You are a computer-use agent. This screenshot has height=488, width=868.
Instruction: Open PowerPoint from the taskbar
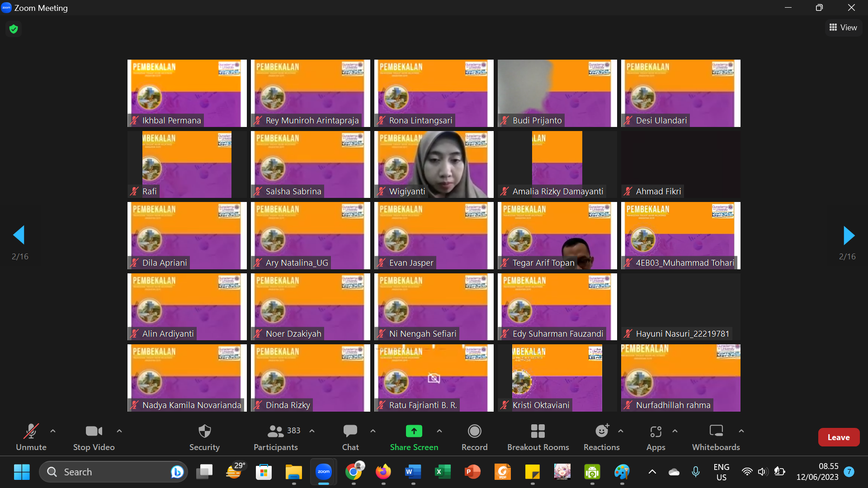pyautogui.click(x=472, y=472)
